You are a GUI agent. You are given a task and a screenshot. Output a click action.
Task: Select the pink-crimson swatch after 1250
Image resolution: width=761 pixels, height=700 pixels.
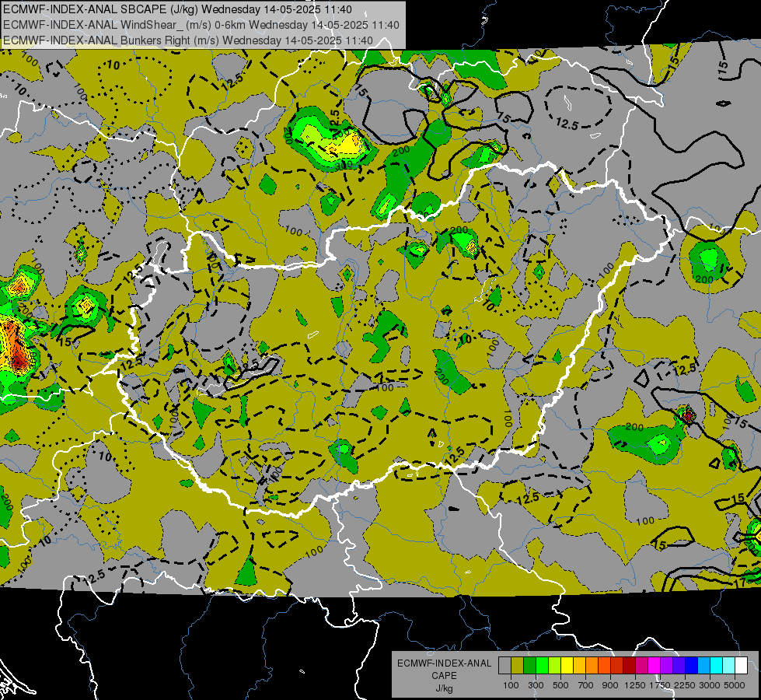click(x=641, y=666)
